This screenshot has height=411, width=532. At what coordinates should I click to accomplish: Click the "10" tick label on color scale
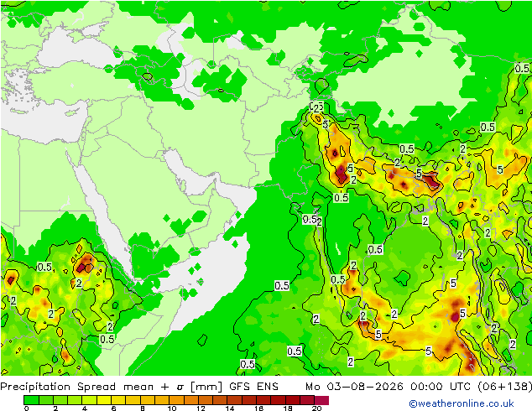pyautogui.click(x=172, y=408)
